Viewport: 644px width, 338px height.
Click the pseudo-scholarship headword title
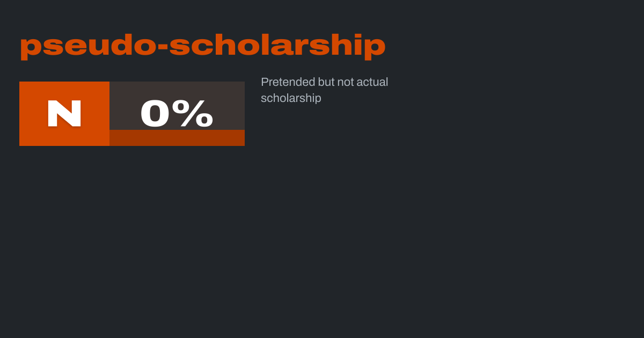click(x=202, y=46)
